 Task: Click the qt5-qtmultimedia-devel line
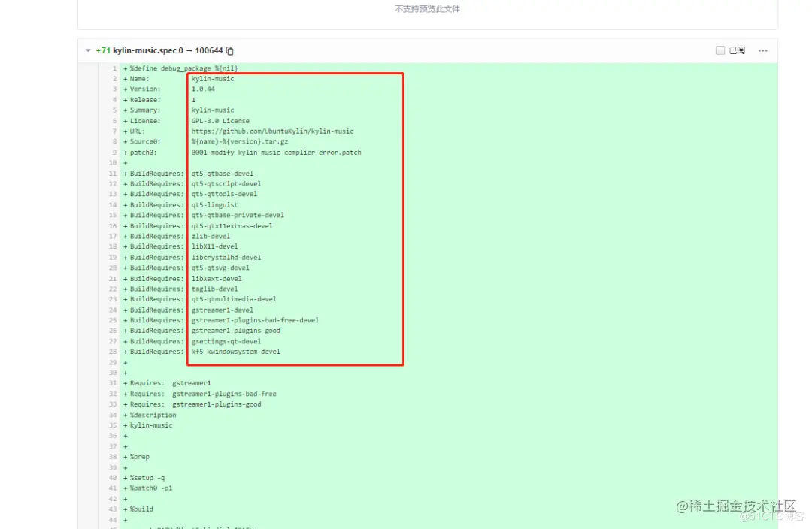click(199, 299)
